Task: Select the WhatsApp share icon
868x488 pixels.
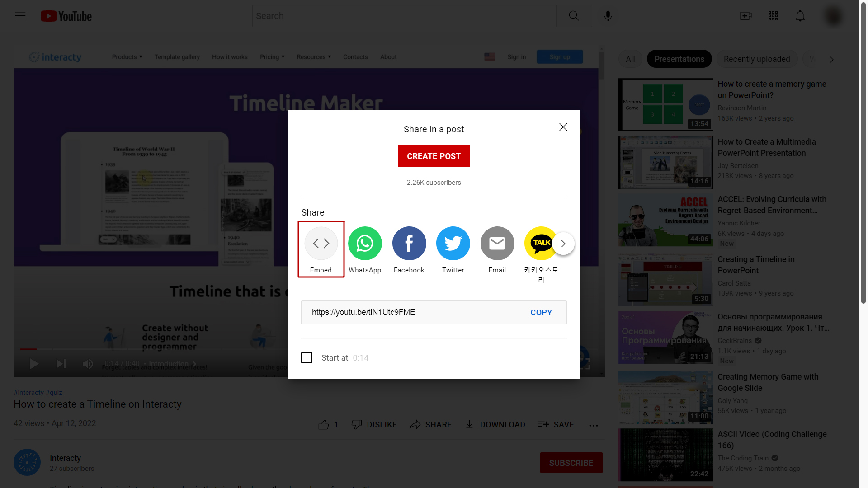Action: (x=365, y=243)
